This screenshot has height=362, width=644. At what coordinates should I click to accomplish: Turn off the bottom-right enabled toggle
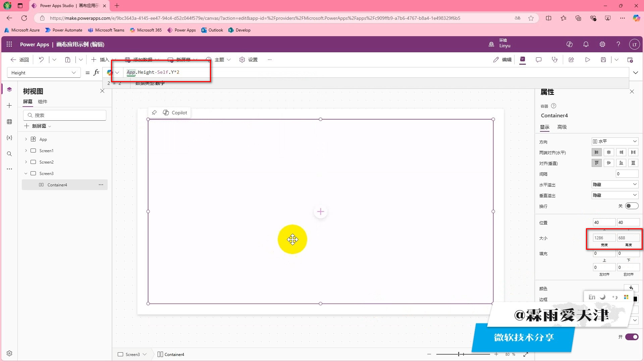point(632,337)
